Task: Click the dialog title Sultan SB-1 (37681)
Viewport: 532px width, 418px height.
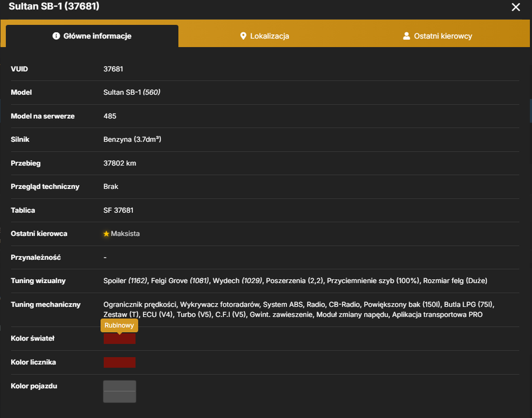Action: point(54,7)
